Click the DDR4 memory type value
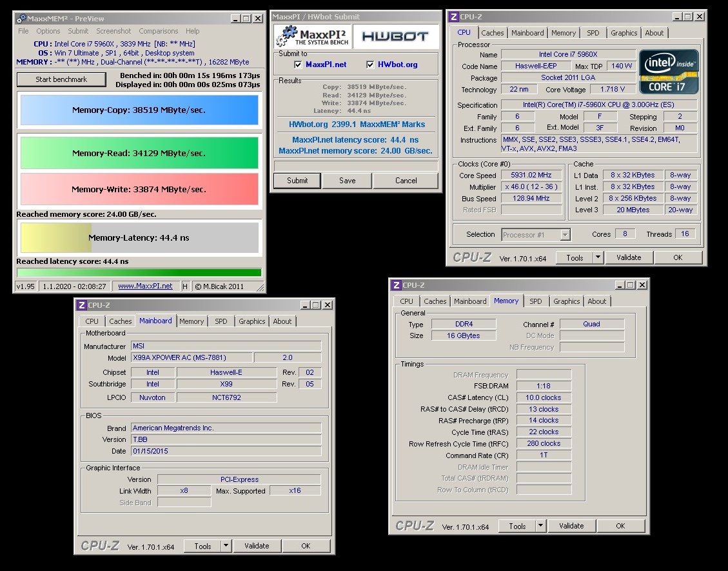The width and height of the screenshot is (728, 571). (464, 325)
